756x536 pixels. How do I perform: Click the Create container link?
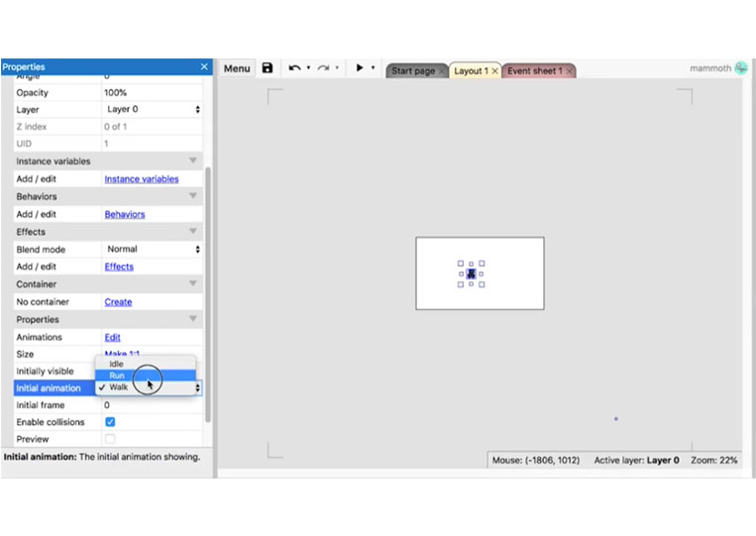pyautogui.click(x=118, y=302)
